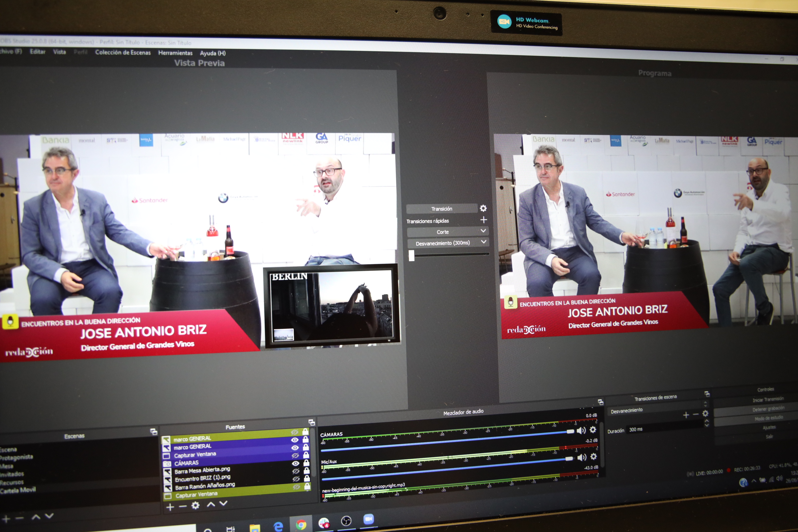Open Zoom from the taskbar
The image size is (798, 532).
click(x=368, y=519)
